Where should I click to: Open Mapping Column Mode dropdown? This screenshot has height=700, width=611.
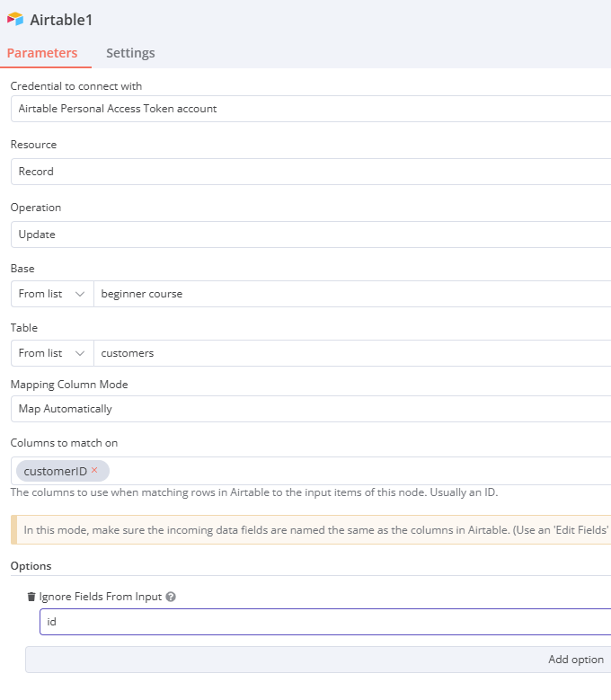[311, 409]
